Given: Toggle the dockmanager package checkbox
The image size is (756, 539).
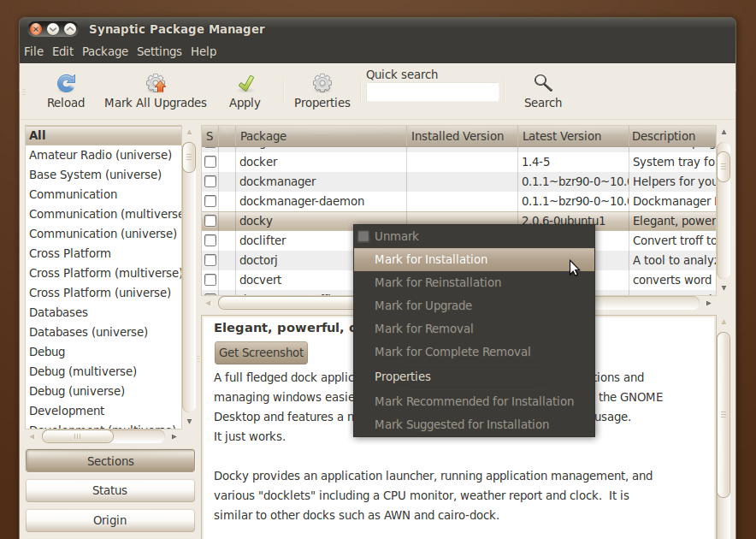Looking at the screenshot, I should click(x=210, y=181).
